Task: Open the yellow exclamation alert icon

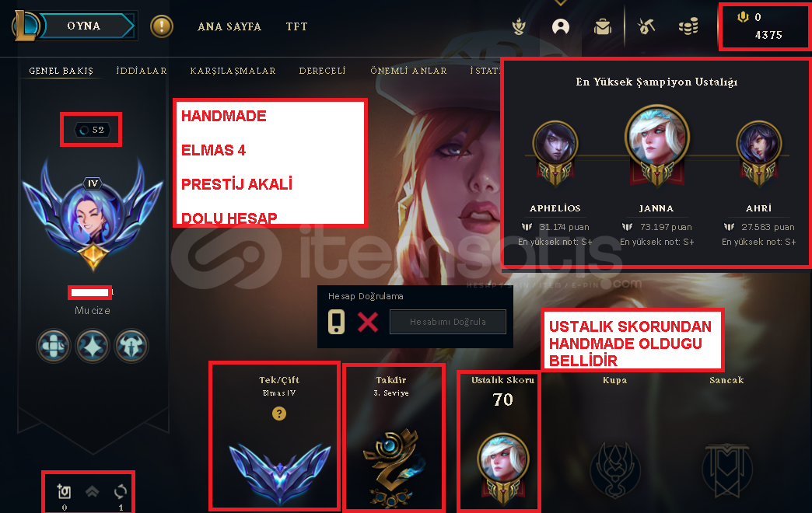Action: [162, 26]
